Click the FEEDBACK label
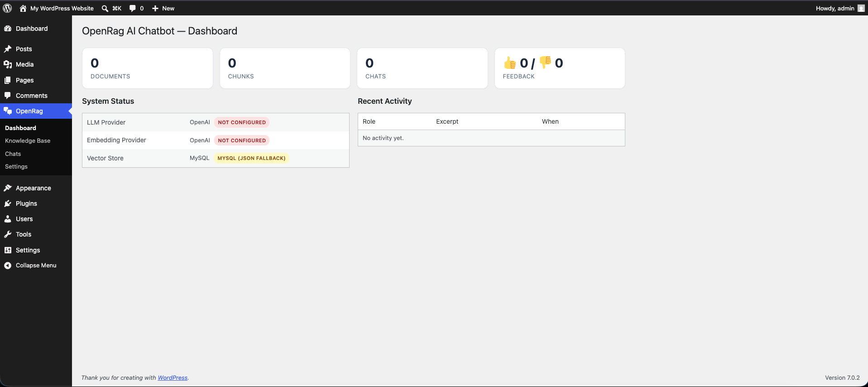 point(519,77)
